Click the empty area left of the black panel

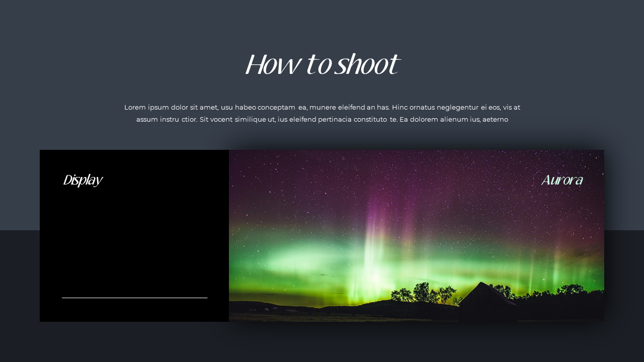tap(20, 235)
